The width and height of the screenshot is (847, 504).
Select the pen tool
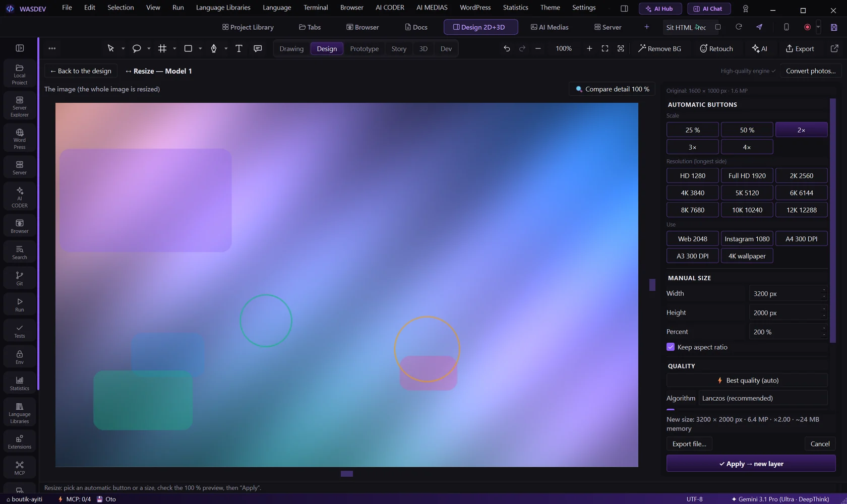(x=214, y=48)
